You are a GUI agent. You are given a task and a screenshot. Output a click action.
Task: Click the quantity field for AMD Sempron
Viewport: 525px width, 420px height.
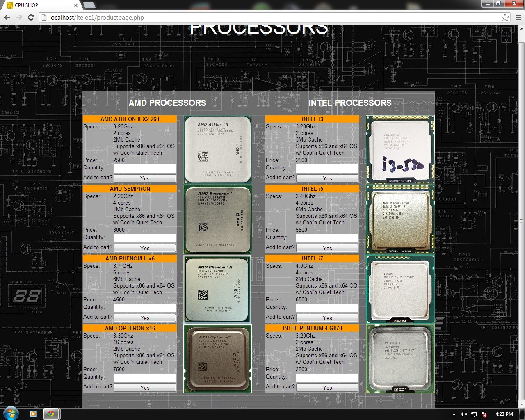(x=144, y=238)
